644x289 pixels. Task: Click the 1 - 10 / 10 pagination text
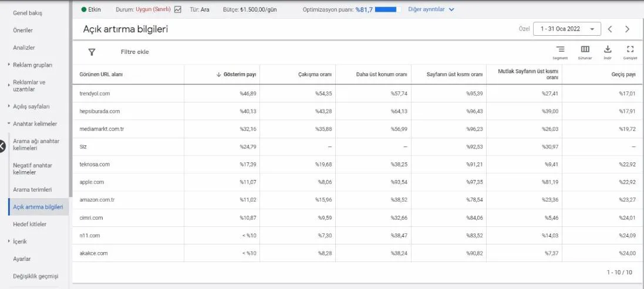tap(619, 272)
